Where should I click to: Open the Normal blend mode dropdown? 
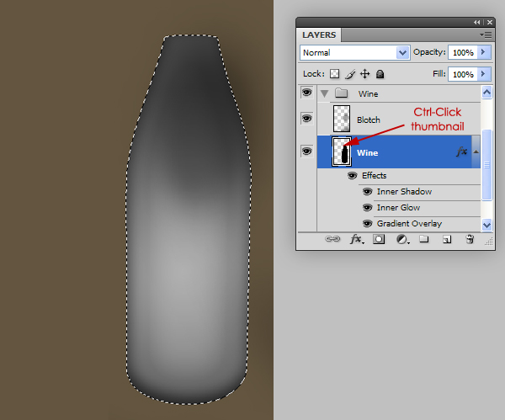point(354,52)
